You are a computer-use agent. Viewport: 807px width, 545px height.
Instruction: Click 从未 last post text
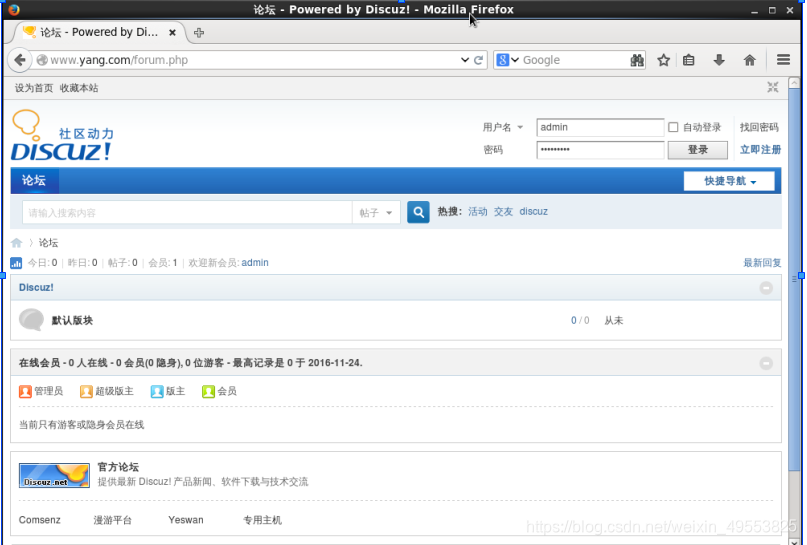point(613,321)
